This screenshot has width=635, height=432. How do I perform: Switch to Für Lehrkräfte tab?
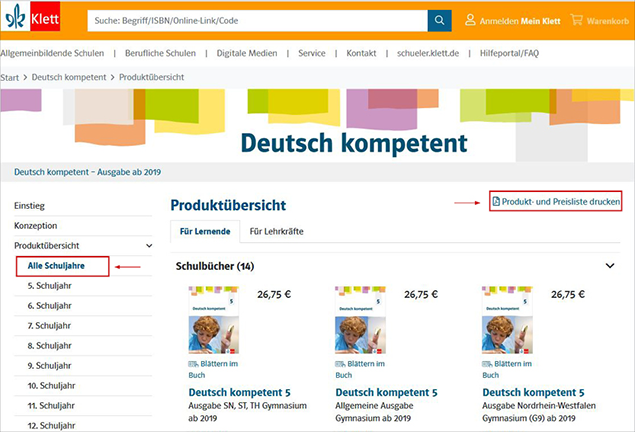[277, 232]
